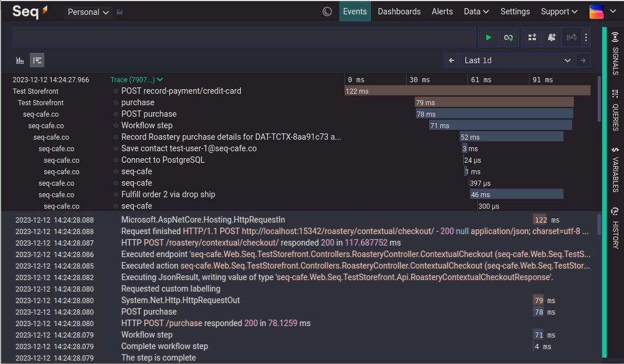Open the Settings page
The width and height of the screenshot is (624, 364).
(515, 12)
